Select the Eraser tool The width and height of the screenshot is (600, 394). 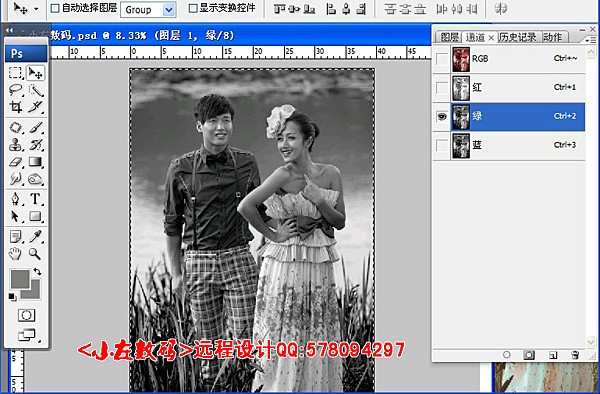tap(15, 162)
